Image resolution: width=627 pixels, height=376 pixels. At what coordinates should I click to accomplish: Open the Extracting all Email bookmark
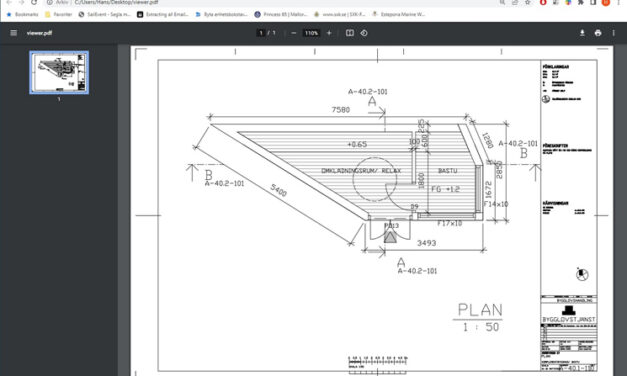click(x=163, y=14)
